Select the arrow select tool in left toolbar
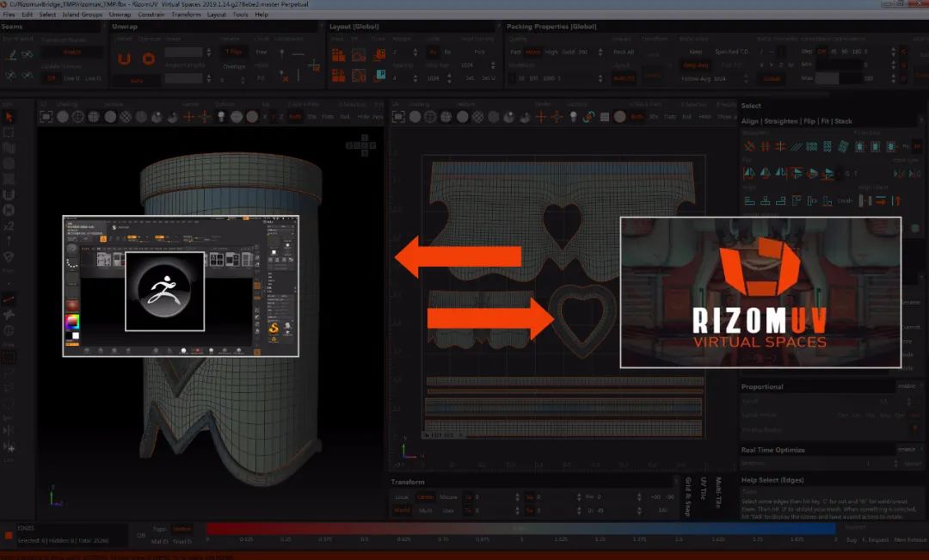 [x=9, y=117]
